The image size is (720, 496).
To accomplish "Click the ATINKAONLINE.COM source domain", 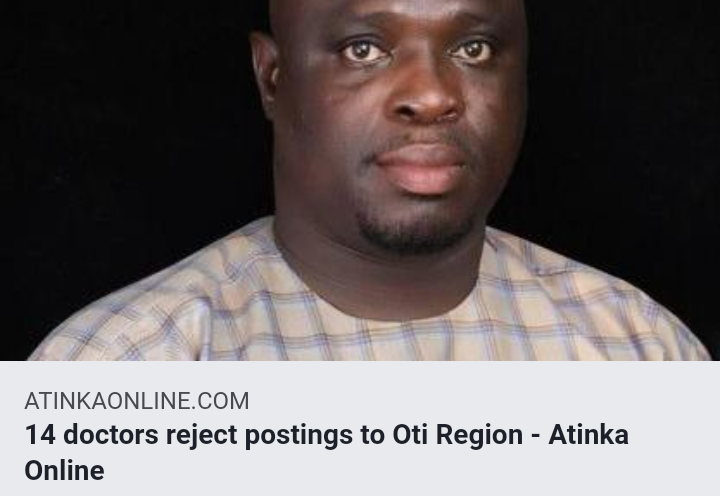I will [x=137, y=401].
